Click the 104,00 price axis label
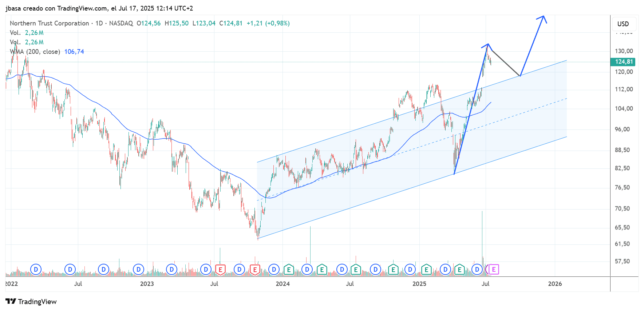Image resolution: width=644 pixels, height=311 pixels. point(624,109)
